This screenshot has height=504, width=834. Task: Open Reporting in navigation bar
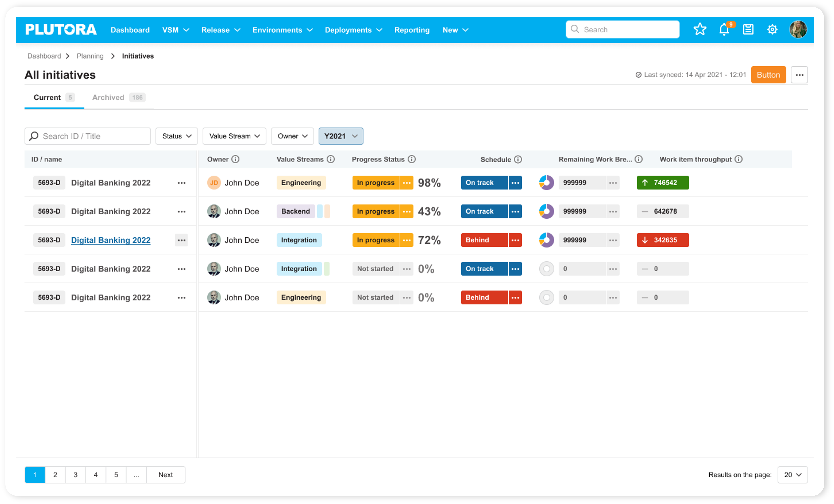(412, 30)
